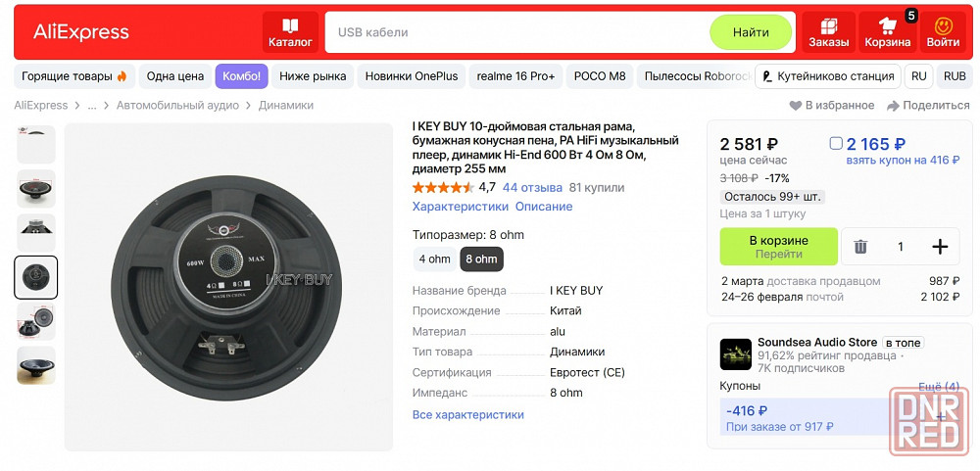Screen dimensions: 980x471
Task: Click the Поделиться share arrow
Action: [893, 106]
